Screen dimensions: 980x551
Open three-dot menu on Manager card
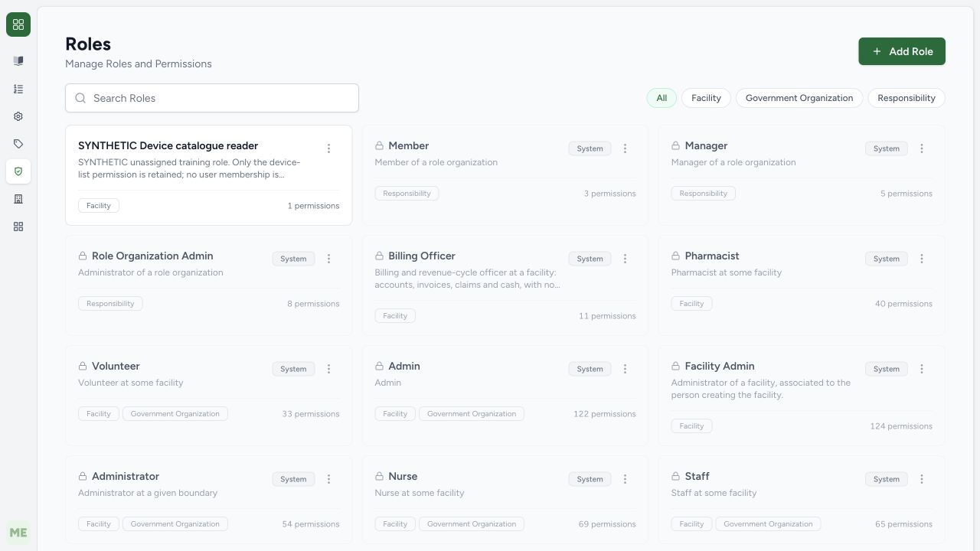(x=922, y=148)
